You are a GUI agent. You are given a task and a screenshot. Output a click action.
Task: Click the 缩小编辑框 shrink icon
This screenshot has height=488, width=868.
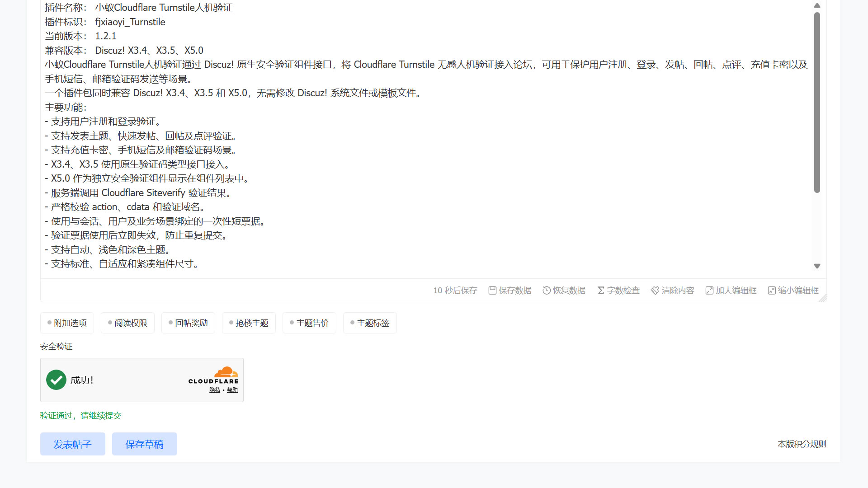772,291
